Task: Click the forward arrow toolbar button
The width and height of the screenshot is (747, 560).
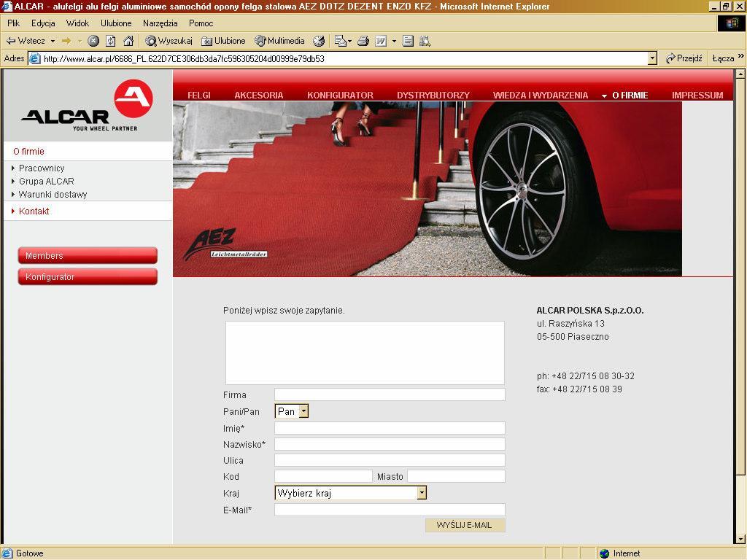Action: point(66,41)
